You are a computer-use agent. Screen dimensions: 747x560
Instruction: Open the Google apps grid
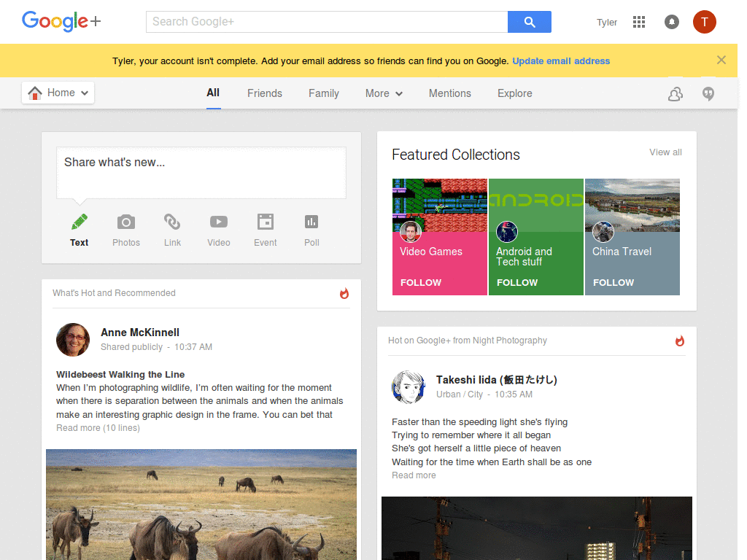(638, 22)
